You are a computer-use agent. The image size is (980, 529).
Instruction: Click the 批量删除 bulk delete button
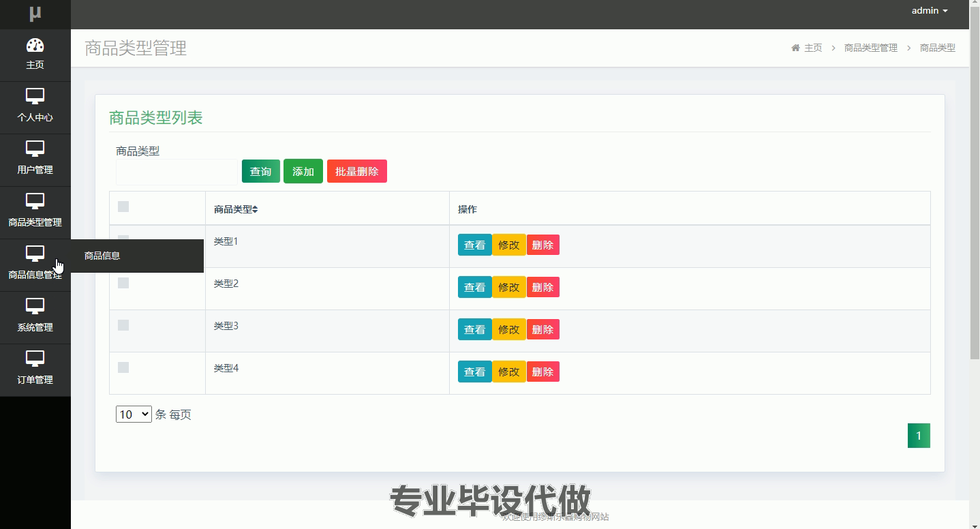[357, 172]
